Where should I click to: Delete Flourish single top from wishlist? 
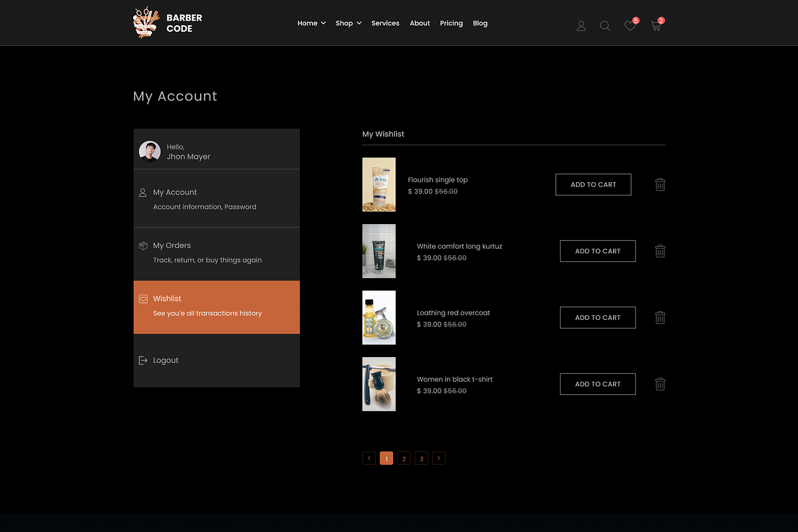[660, 185]
